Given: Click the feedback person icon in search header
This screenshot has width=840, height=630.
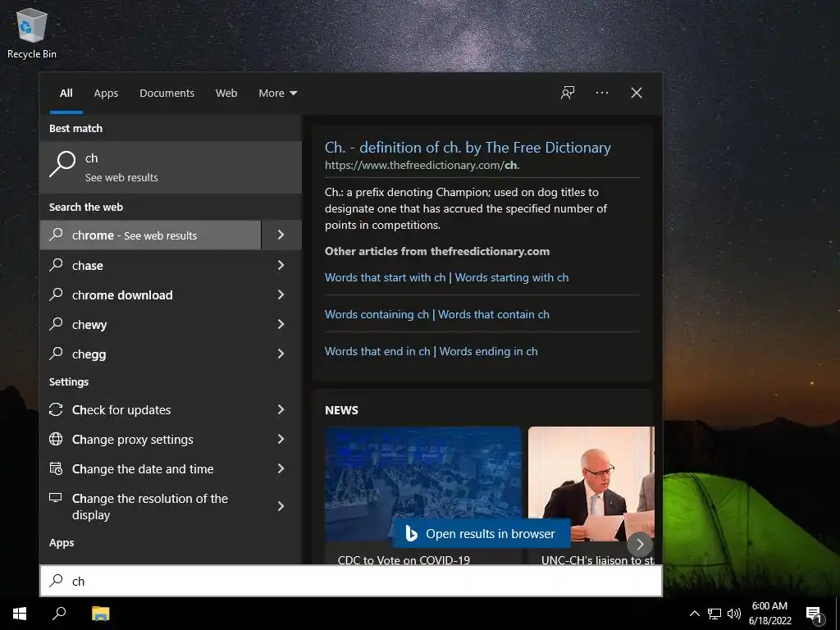Looking at the screenshot, I should [568, 93].
